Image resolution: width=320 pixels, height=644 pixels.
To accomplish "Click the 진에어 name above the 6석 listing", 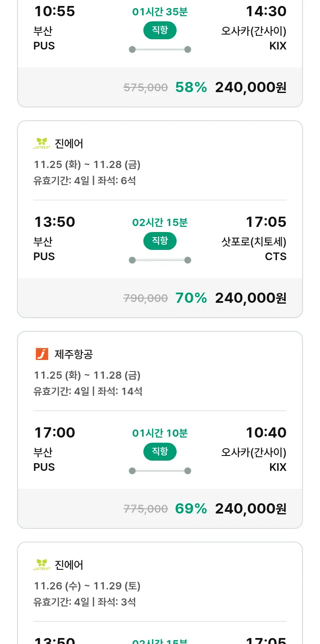I will click(x=69, y=144).
